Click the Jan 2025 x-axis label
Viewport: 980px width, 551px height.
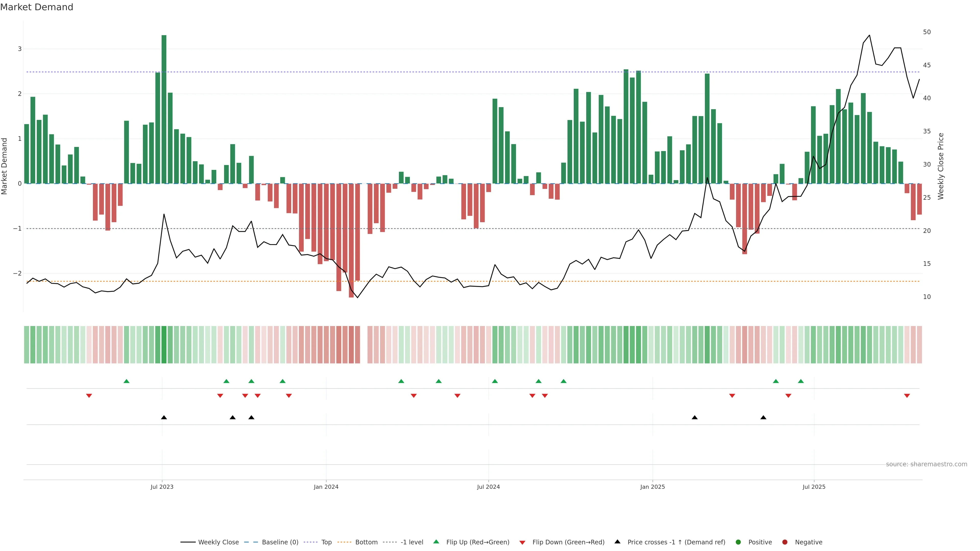coord(653,487)
